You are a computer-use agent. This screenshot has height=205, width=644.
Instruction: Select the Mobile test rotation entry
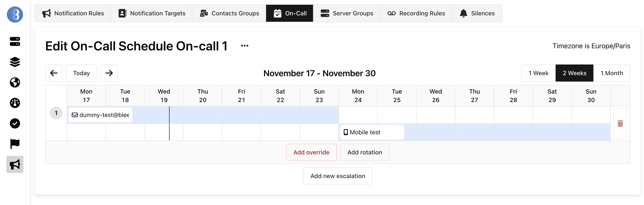click(372, 132)
